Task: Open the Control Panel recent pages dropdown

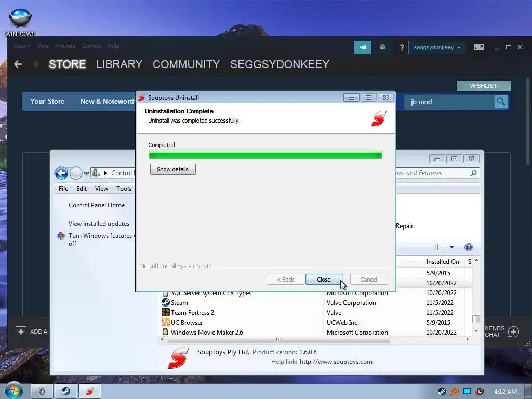Action: pyautogui.click(x=87, y=174)
